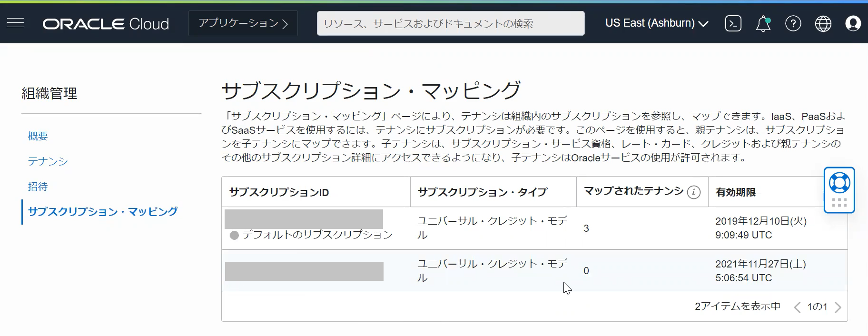Show the info icon beside マップされたテナンシ
Screen dimensions: 868x336
coord(694,192)
